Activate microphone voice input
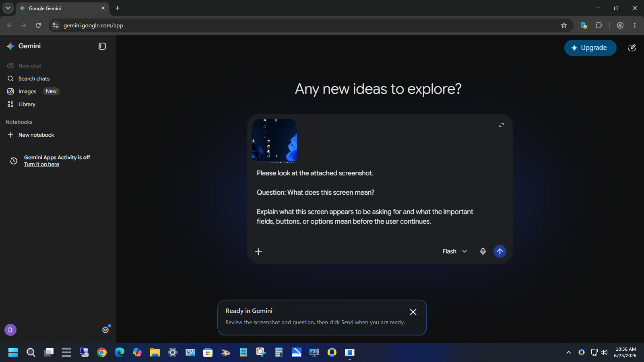The image size is (644, 362). tap(483, 251)
